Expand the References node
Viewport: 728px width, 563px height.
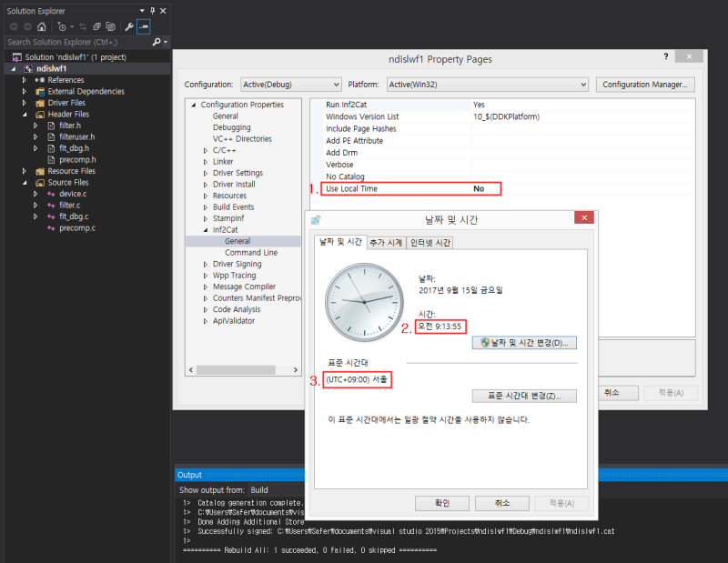[25, 80]
